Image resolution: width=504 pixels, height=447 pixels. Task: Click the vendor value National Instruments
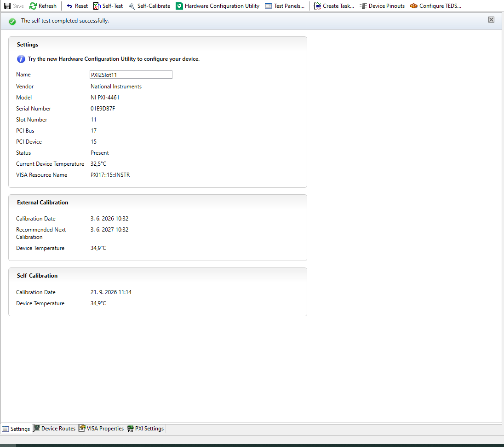tap(116, 87)
